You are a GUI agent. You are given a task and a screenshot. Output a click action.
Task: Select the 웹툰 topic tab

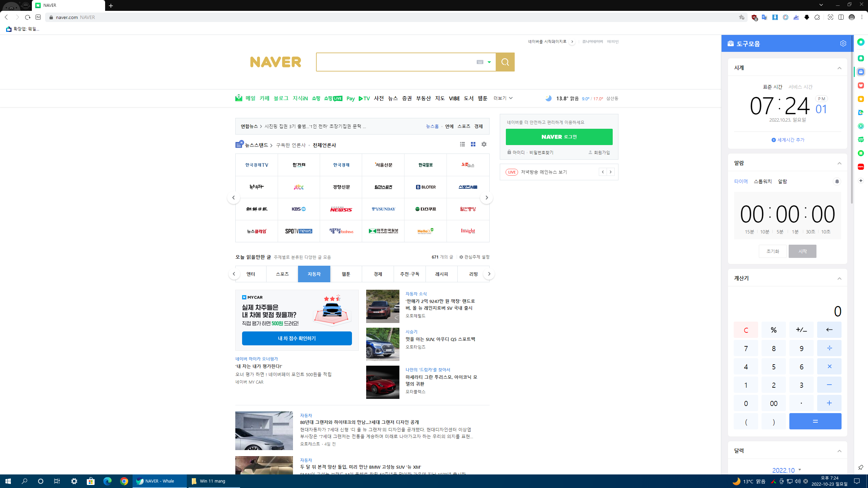pos(346,274)
